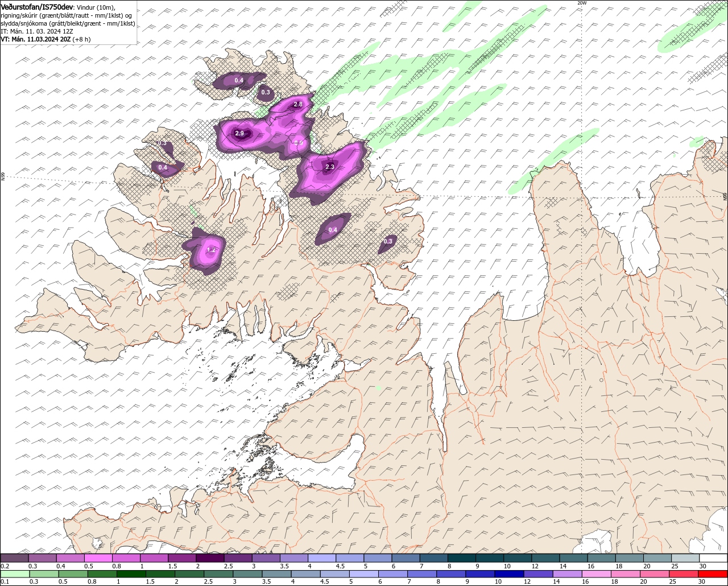The width and height of the screenshot is (728, 586).
Task: Pick the bright red rain-scale swatch at 30
Action: pyautogui.click(x=713, y=574)
